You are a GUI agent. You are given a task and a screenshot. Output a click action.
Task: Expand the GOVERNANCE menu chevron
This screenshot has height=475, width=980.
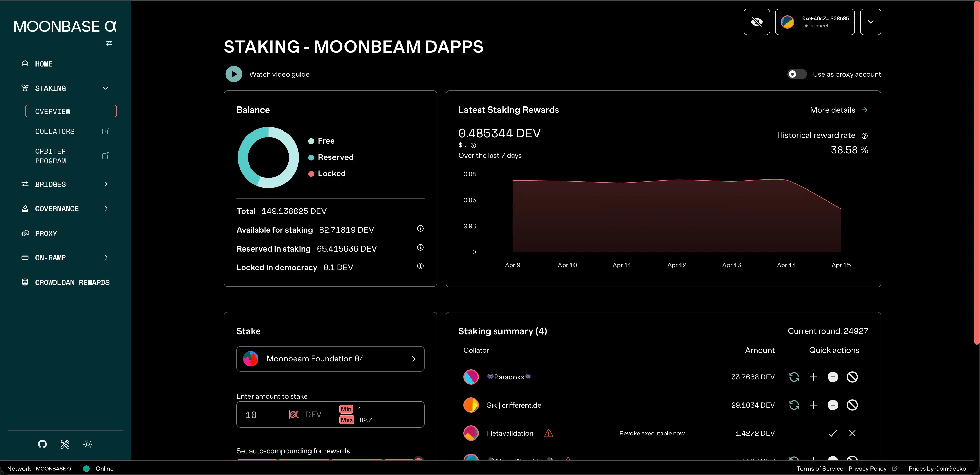point(106,209)
